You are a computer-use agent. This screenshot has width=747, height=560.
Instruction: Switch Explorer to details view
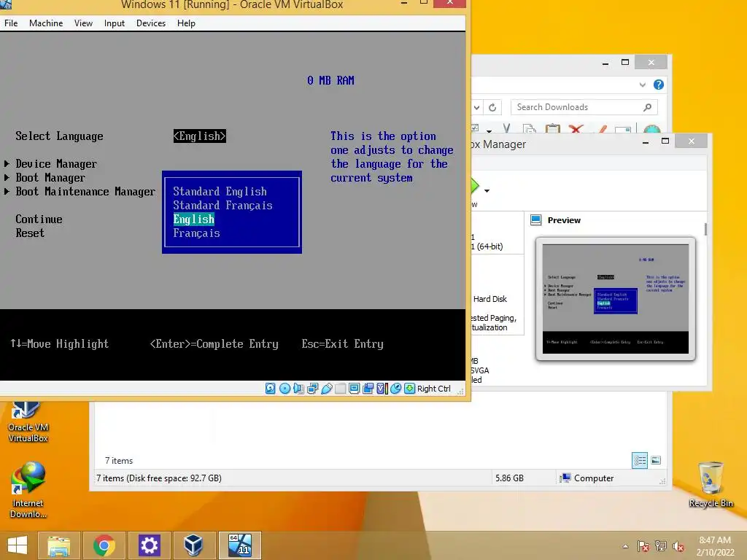[640, 461]
